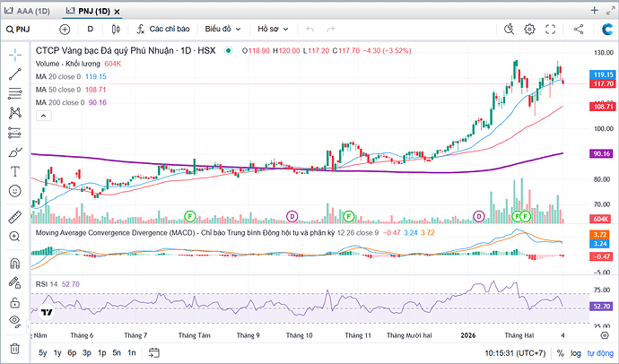Close the PNJ (1D) tab
The width and height of the screenshot is (619, 364).
117,10
